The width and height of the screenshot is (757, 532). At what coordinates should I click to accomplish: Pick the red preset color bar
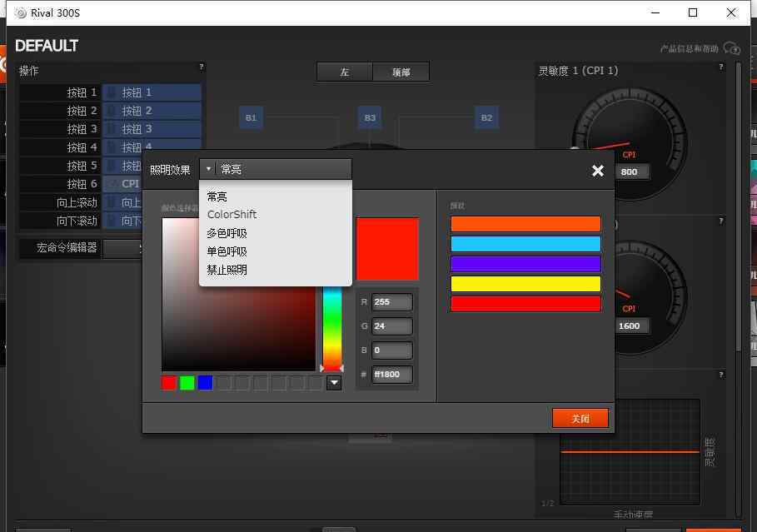[x=525, y=304]
